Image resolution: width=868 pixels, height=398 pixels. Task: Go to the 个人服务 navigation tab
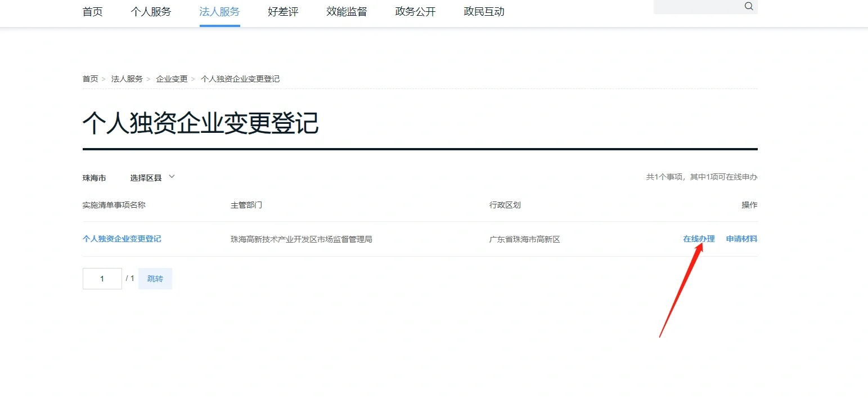pos(151,12)
